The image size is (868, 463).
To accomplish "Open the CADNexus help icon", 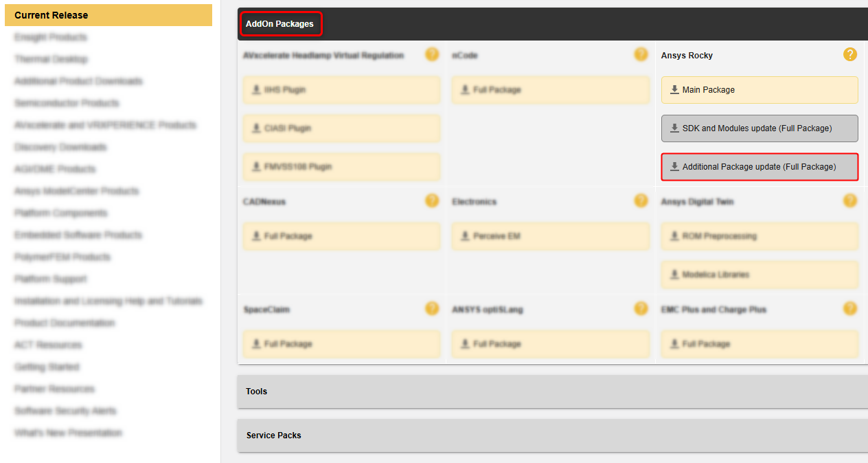I will tap(432, 201).
